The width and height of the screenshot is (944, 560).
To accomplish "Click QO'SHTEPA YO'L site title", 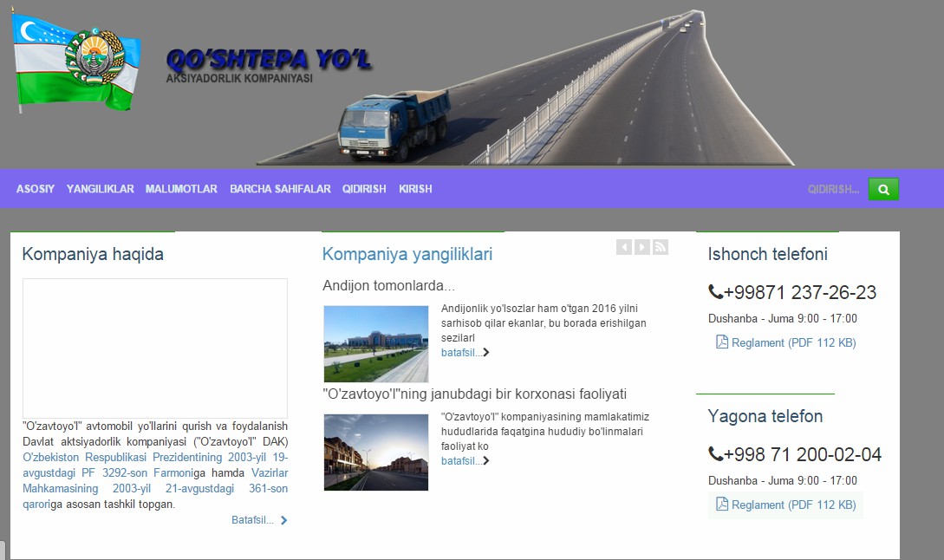I will (269, 59).
